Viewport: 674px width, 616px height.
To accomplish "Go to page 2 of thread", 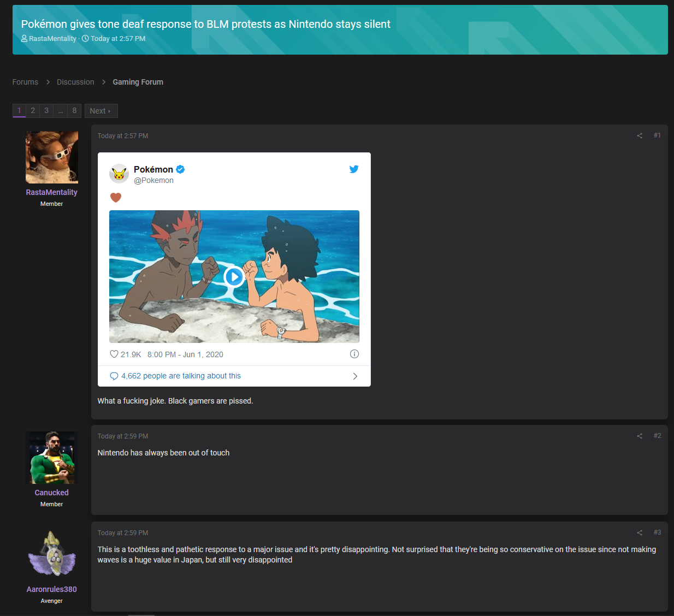I will pos(33,111).
